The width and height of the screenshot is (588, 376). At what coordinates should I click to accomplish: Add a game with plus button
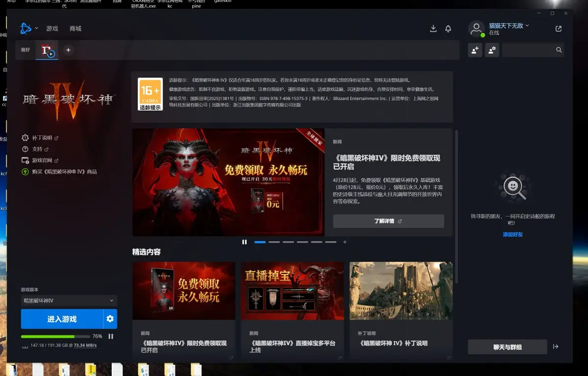[68, 50]
